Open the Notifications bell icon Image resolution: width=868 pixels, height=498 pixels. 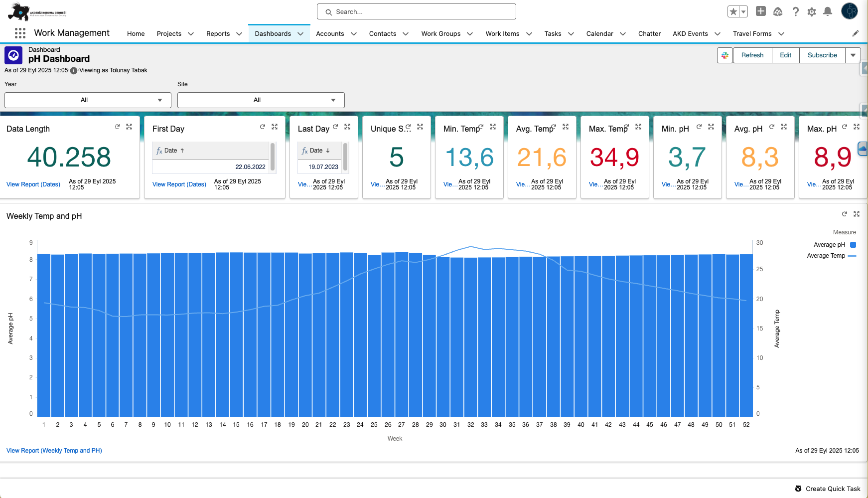[x=828, y=11]
